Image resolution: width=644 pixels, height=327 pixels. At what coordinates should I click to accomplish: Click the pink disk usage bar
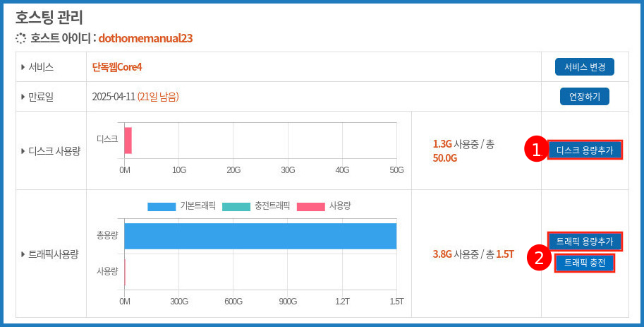tap(128, 140)
